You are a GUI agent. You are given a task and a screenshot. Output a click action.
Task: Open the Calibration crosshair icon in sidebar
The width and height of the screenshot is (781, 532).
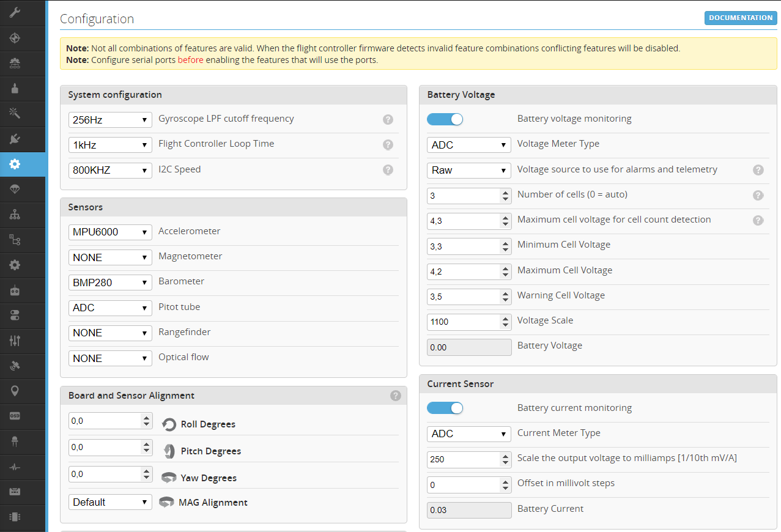coord(15,38)
